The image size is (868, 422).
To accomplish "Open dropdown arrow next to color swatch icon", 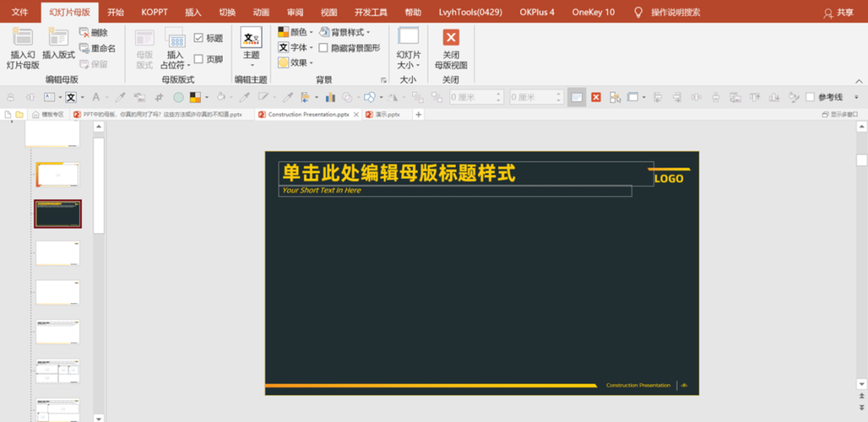I will pyautogui.click(x=207, y=97).
